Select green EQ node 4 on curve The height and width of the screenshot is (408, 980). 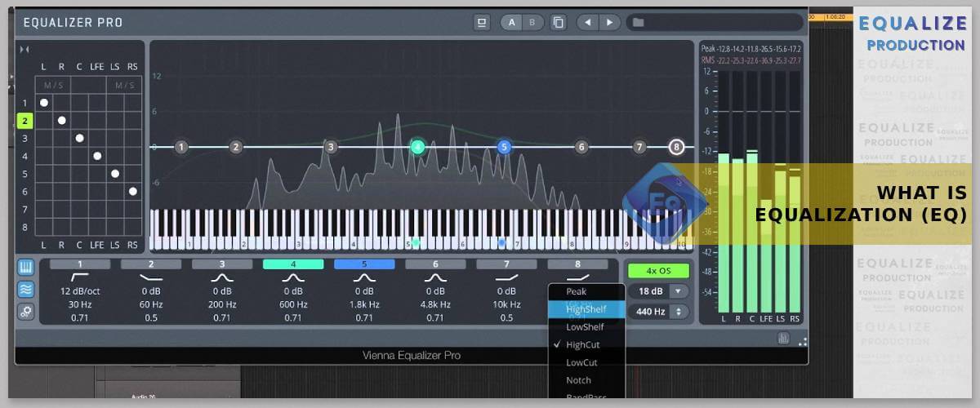(x=417, y=147)
